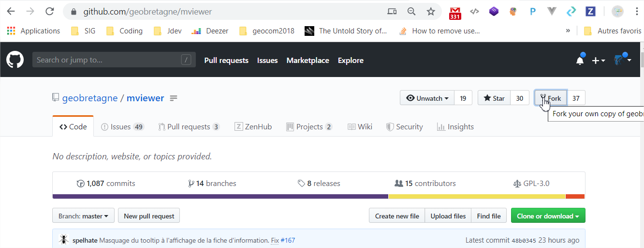Click the code brackets extension icon
This screenshot has width=644, height=248.
pos(474,11)
